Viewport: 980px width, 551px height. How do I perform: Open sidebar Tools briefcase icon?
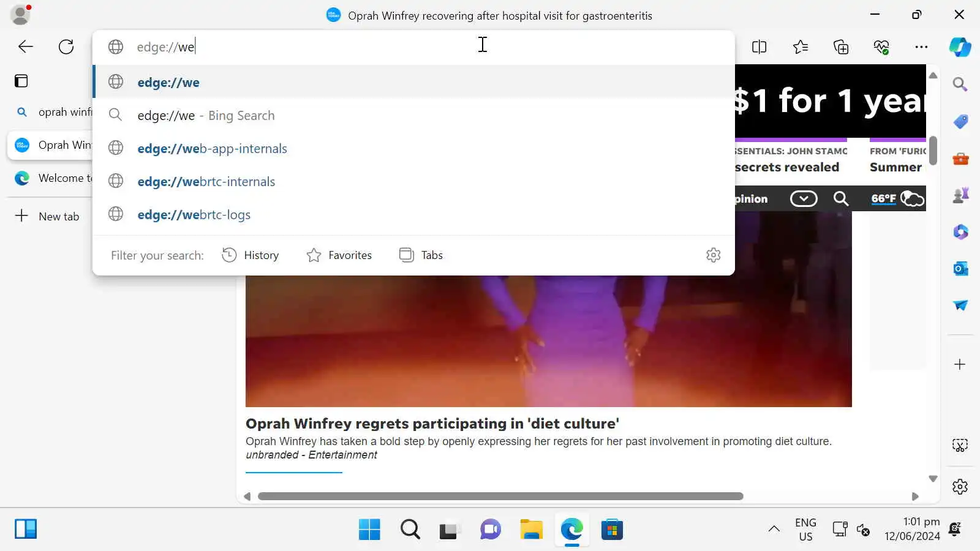[x=960, y=159]
